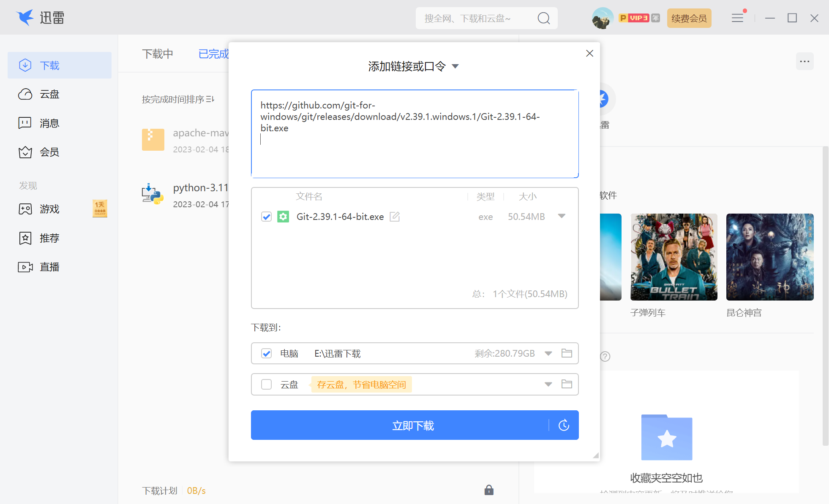
Task: Open the 会员 sidebar section
Action: click(60, 152)
